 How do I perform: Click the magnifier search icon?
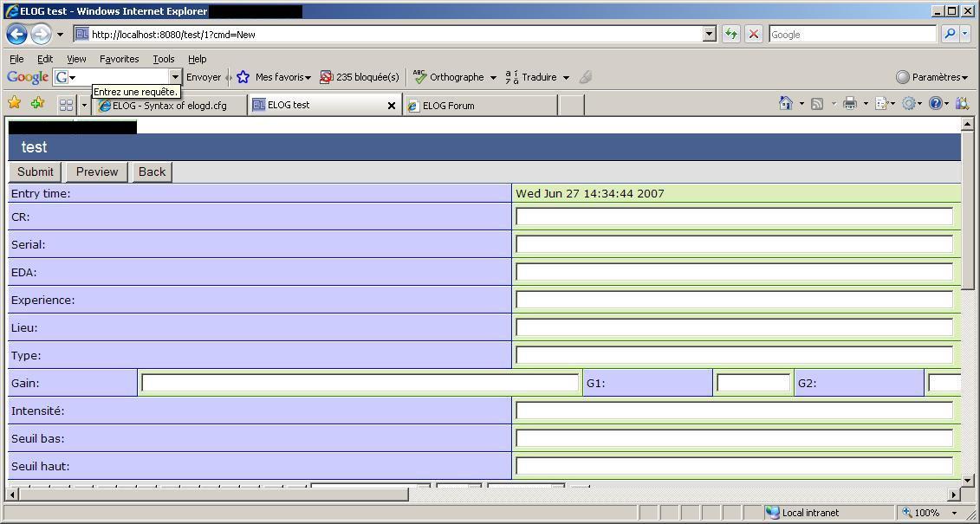coord(950,35)
